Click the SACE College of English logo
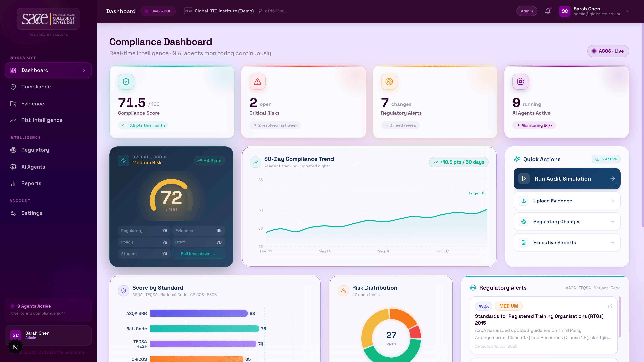644x362 pixels. [48, 19]
